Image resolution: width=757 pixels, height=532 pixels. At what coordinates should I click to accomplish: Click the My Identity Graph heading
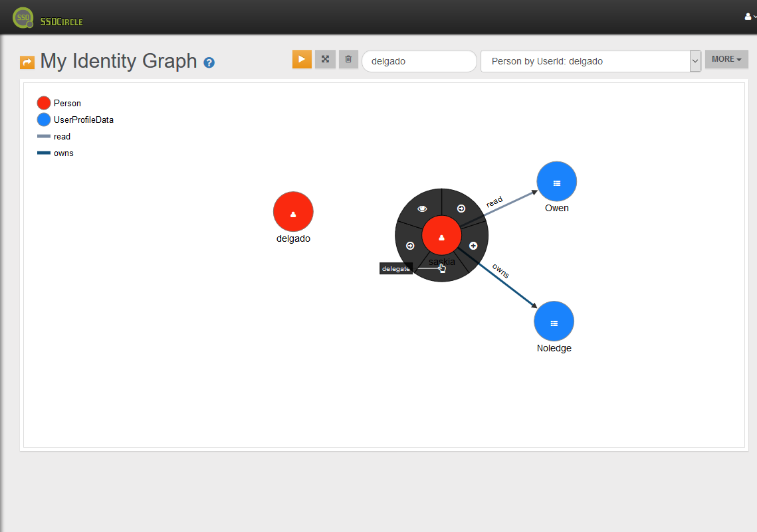[x=118, y=61]
